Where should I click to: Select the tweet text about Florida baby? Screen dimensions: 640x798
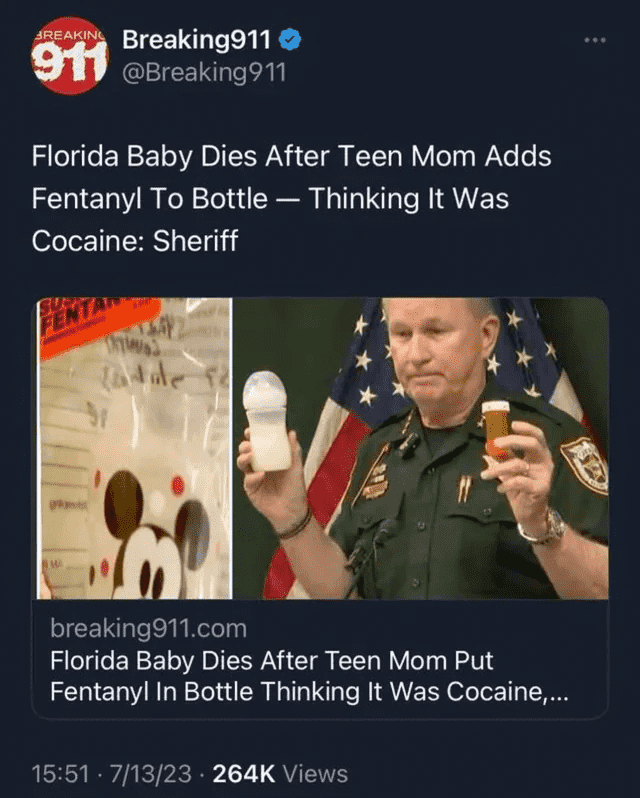point(292,198)
